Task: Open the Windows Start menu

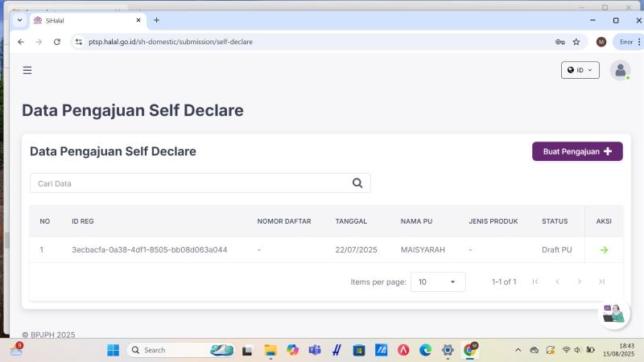Action: 113,350
